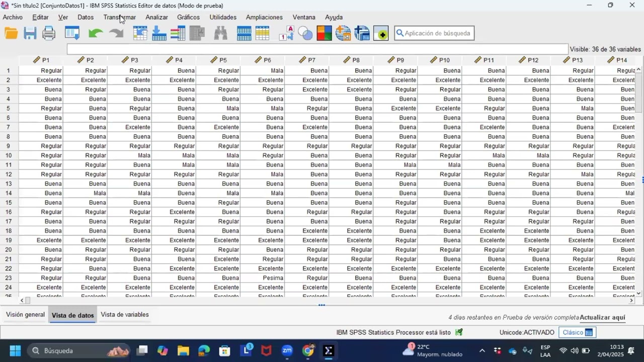Select row number 23 header
Viewport: 644px width, 362px height.
pos(9,278)
